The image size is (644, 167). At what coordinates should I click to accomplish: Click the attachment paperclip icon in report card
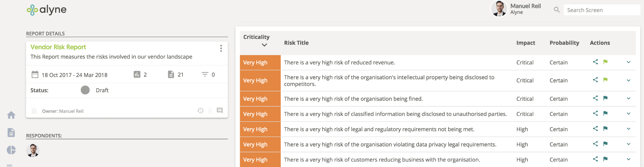point(210,110)
